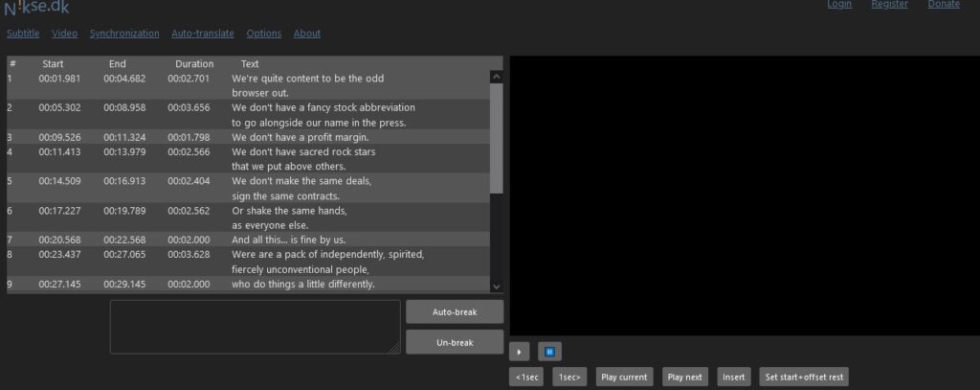This screenshot has width=980, height=390.
Task: Select line "Were are a pack of independently, spirited,"
Action: 328,254
